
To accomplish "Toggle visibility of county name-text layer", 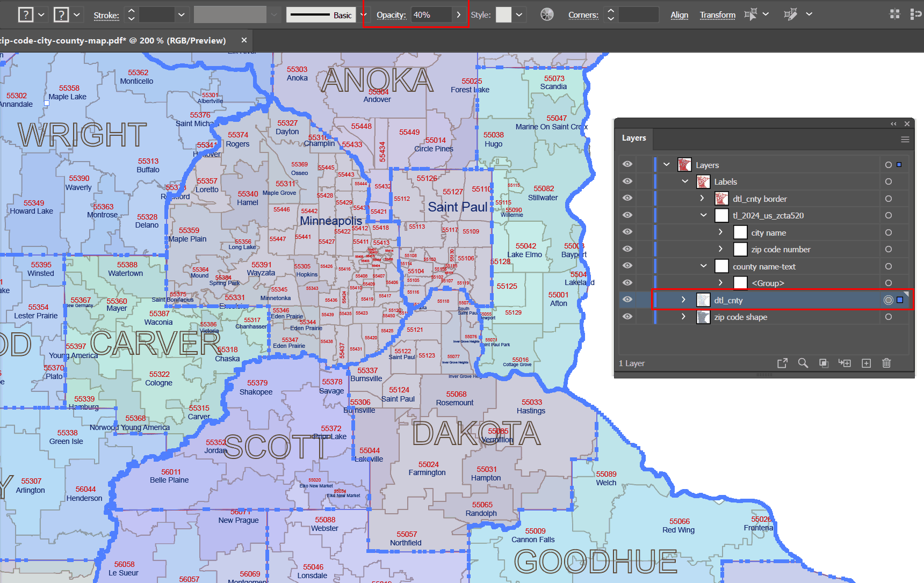I will [627, 266].
